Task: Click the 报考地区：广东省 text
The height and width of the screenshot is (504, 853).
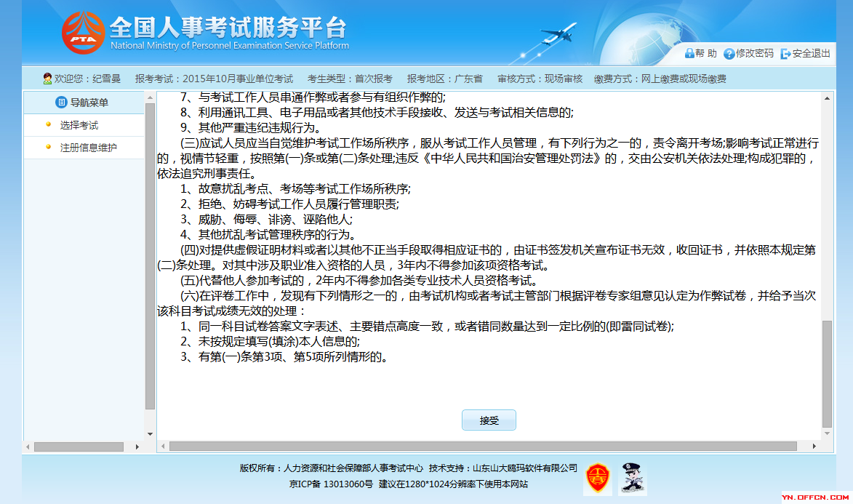Action: pos(444,79)
